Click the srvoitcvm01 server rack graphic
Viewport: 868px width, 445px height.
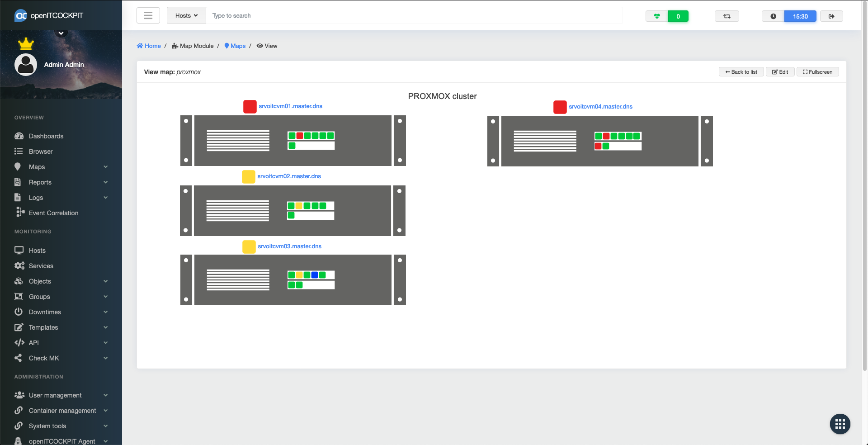coord(293,141)
